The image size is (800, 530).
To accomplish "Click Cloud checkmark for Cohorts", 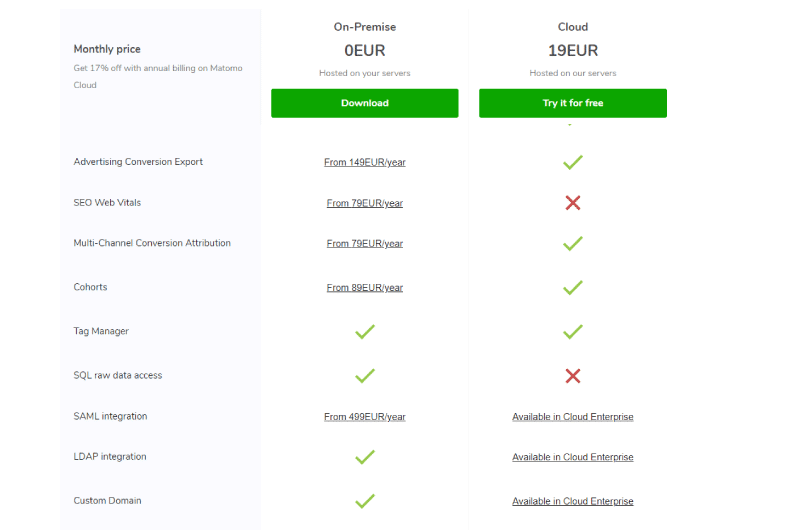I will click(572, 288).
